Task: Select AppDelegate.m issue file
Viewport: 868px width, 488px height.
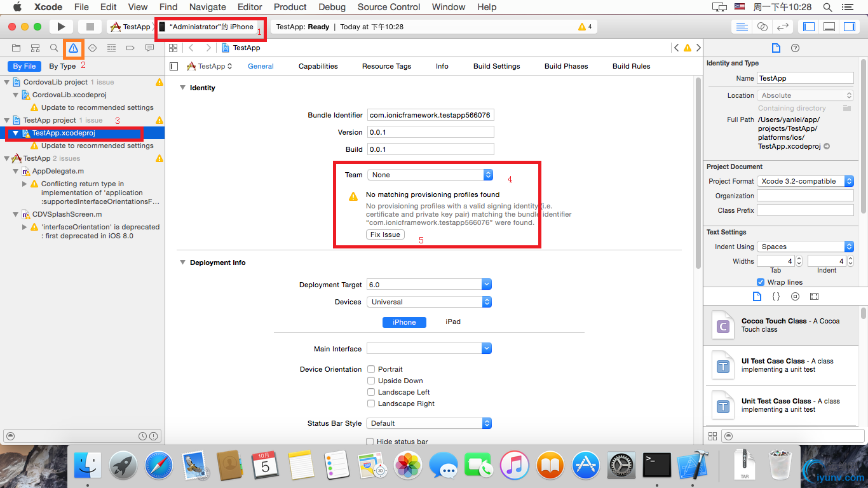Action: 58,171
